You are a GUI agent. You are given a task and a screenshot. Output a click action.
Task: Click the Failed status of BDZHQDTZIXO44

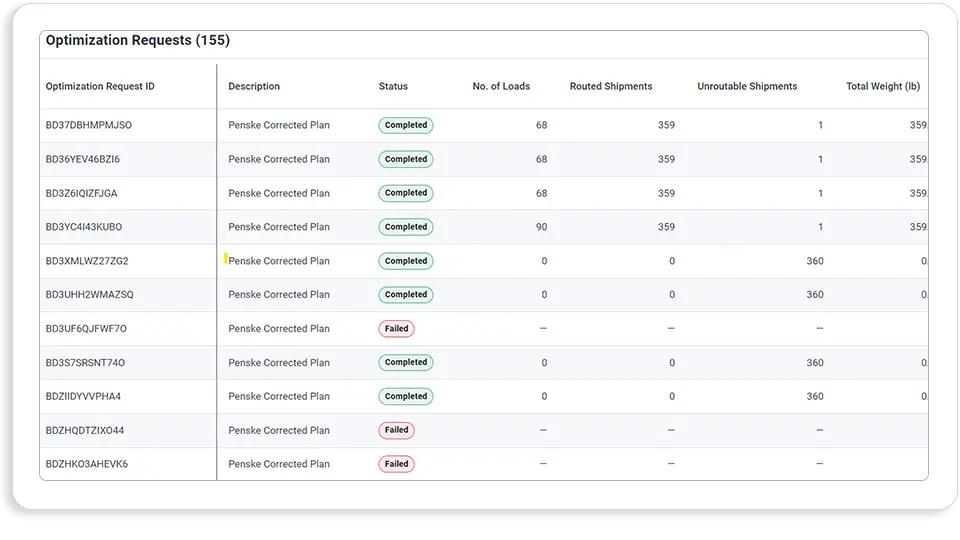396,431
